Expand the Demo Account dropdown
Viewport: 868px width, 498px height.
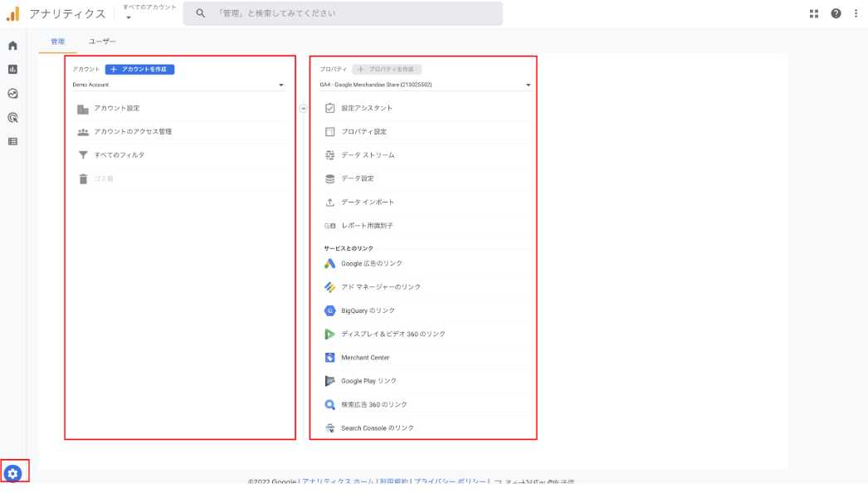pos(178,85)
